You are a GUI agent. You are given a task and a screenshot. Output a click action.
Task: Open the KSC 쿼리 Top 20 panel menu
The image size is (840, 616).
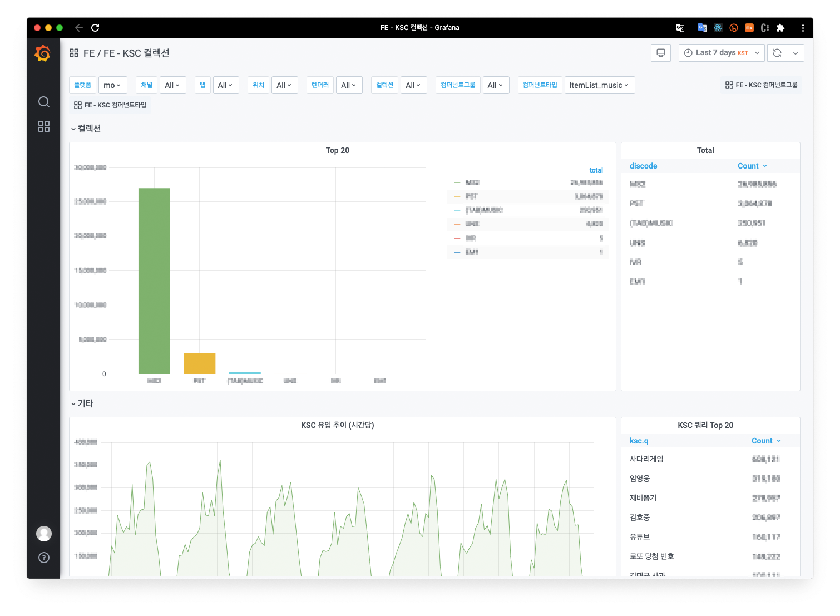[x=705, y=425]
